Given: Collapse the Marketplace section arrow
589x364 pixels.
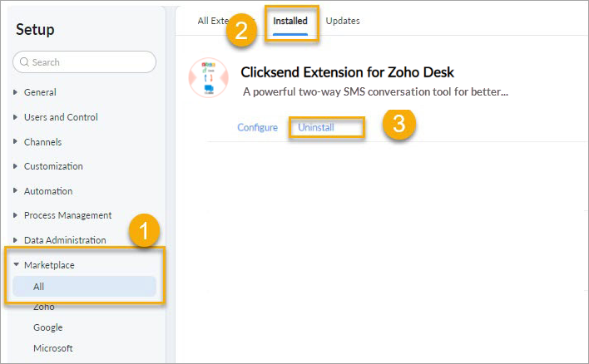Looking at the screenshot, I should (16, 264).
